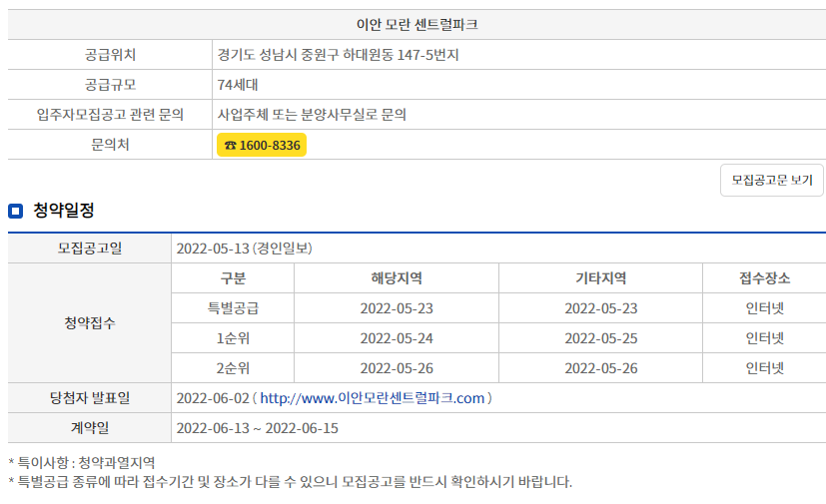The width and height of the screenshot is (826, 504).
Task: Click the 구분 column header
Action: [x=233, y=278]
